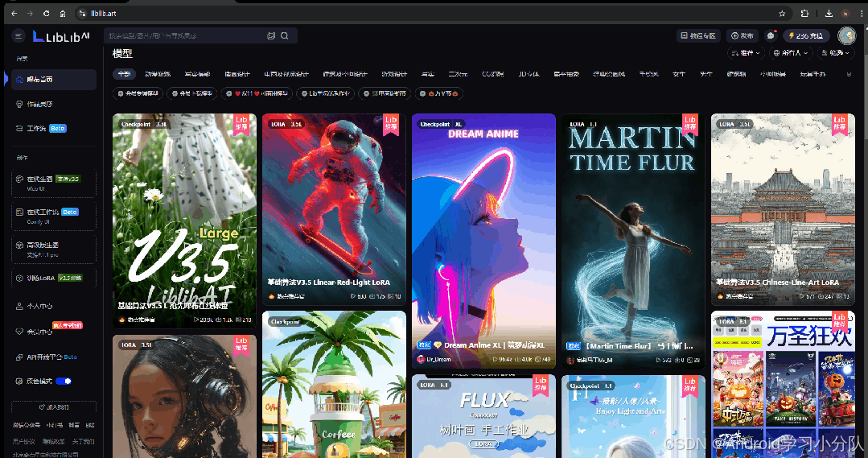Open the Train LoRA sidebar entry
The image size is (868, 458).
54,278
